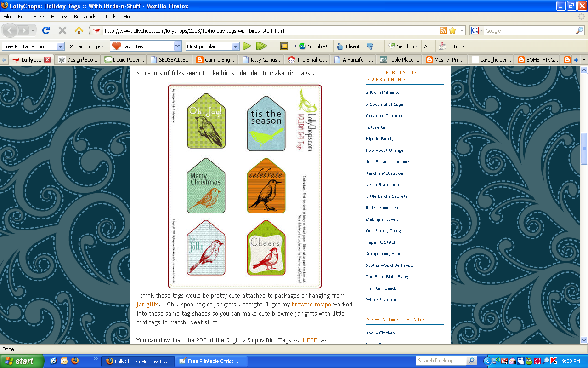Subscribe using the orange RSS feed icon
The width and height of the screenshot is (588, 368).
click(x=443, y=30)
